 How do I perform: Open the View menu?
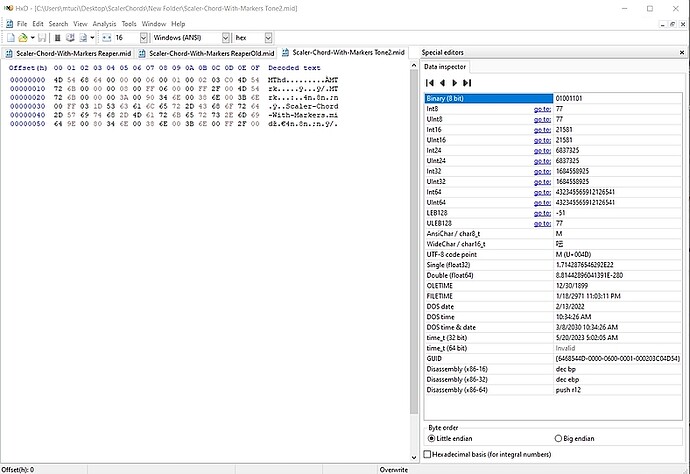(80, 24)
